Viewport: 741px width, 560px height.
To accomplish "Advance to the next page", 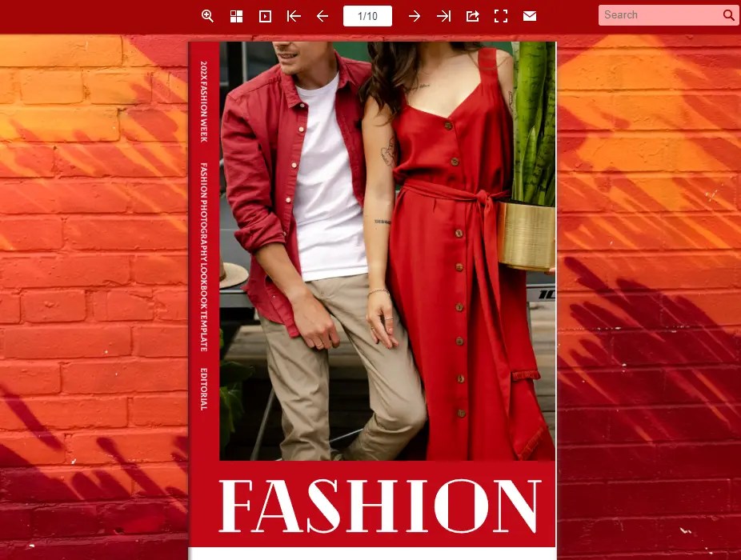I will [x=415, y=16].
